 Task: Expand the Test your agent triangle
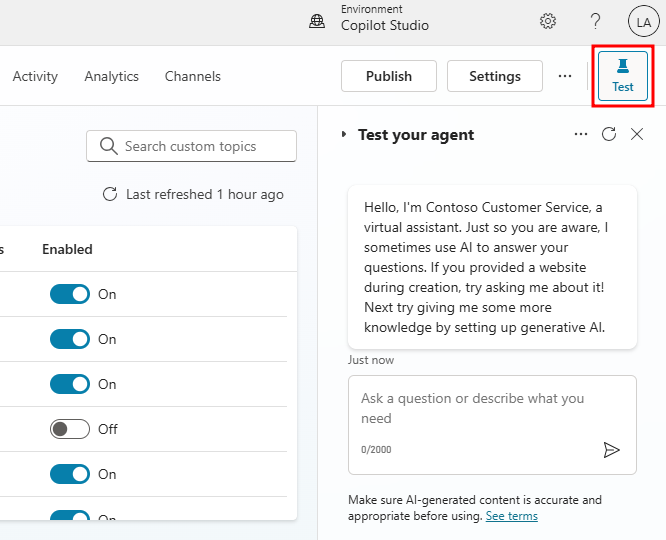pos(344,134)
